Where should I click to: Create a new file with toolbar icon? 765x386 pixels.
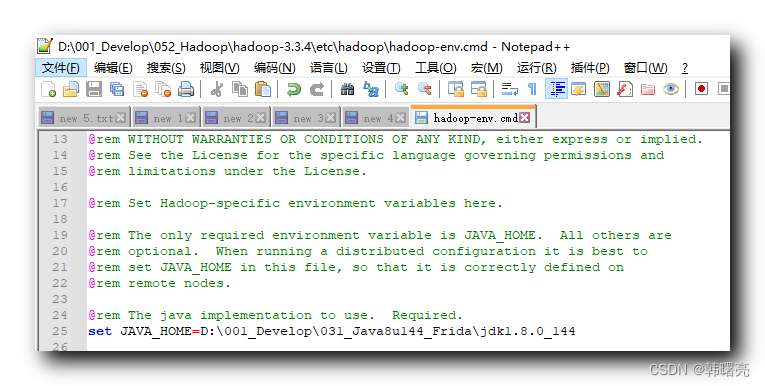click(x=48, y=89)
